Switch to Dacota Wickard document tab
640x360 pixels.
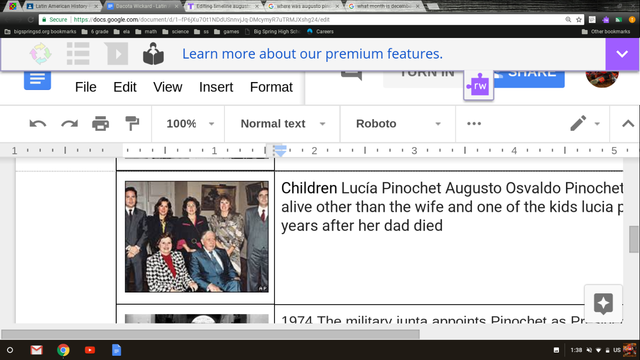pyautogui.click(x=142, y=6)
